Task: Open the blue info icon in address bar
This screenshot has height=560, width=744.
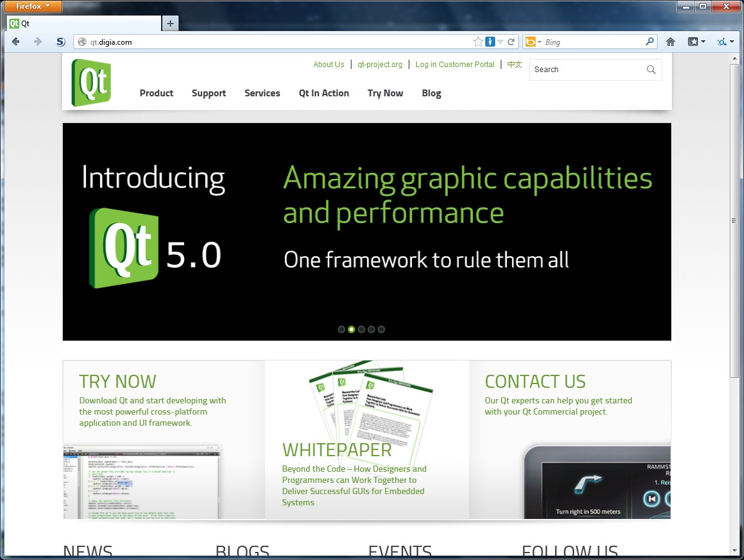Action: (x=490, y=42)
